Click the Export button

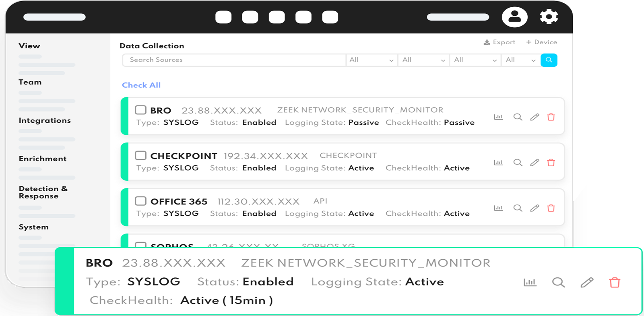[x=500, y=42]
